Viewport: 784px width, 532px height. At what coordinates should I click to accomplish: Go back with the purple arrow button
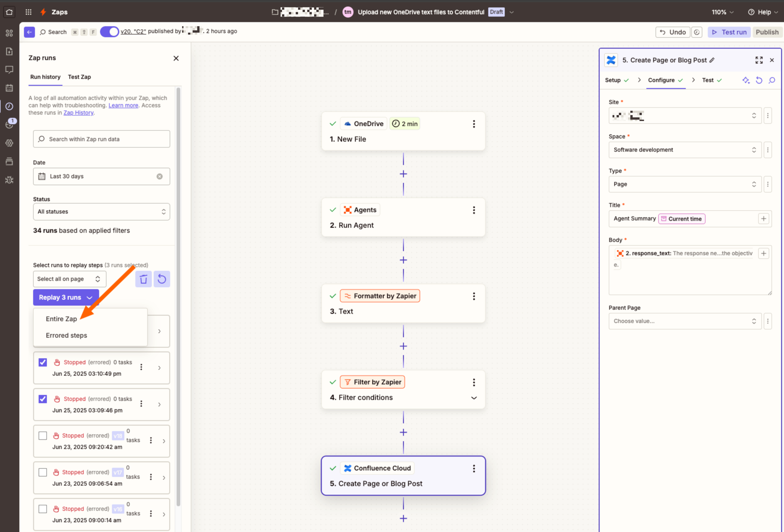coord(29,32)
